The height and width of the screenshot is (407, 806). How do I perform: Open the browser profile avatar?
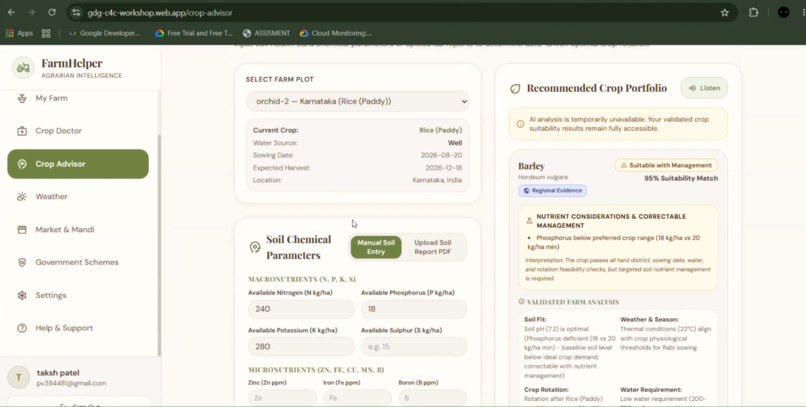pyautogui.click(x=783, y=12)
